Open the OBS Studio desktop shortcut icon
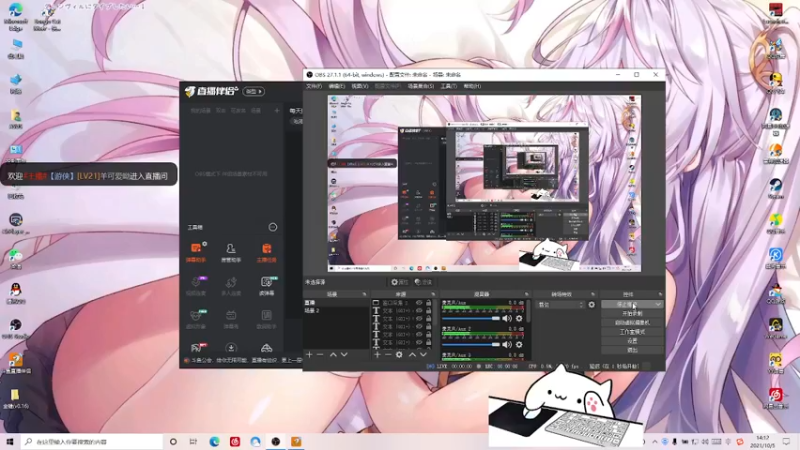800x450 pixels. pos(16,328)
